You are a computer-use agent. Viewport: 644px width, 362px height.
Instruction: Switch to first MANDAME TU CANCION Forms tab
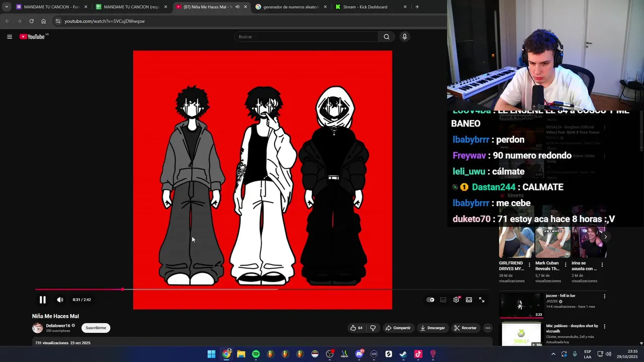(x=52, y=7)
